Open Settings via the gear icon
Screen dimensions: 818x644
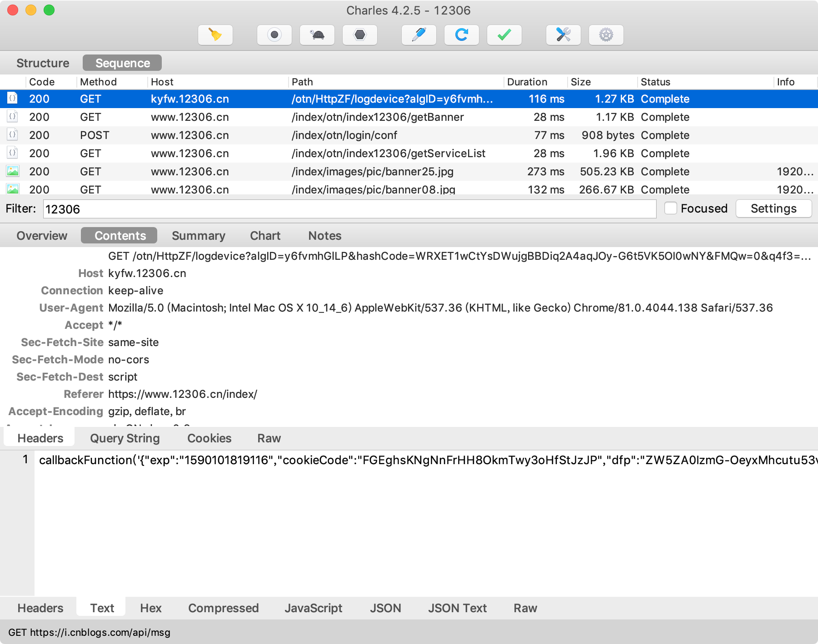(x=606, y=35)
